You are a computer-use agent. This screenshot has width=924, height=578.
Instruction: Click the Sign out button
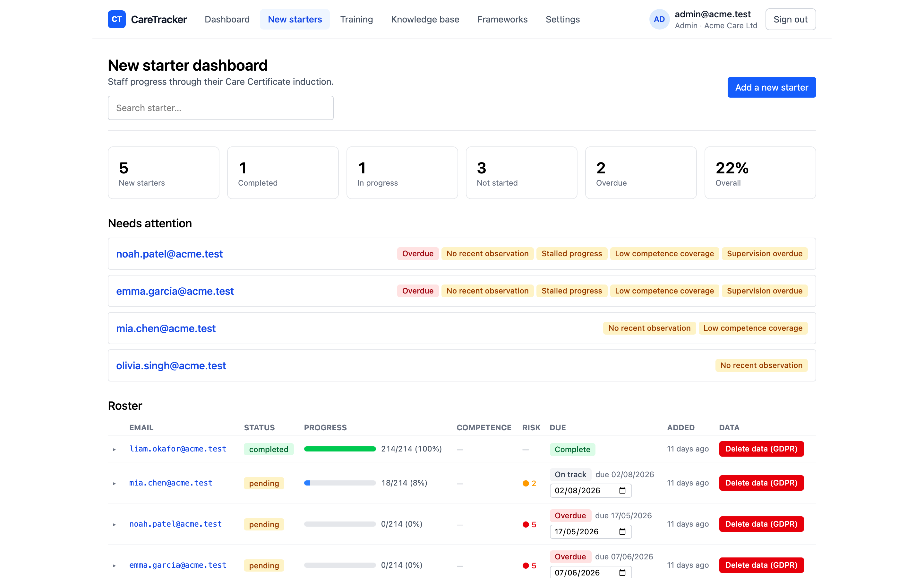(790, 19)
